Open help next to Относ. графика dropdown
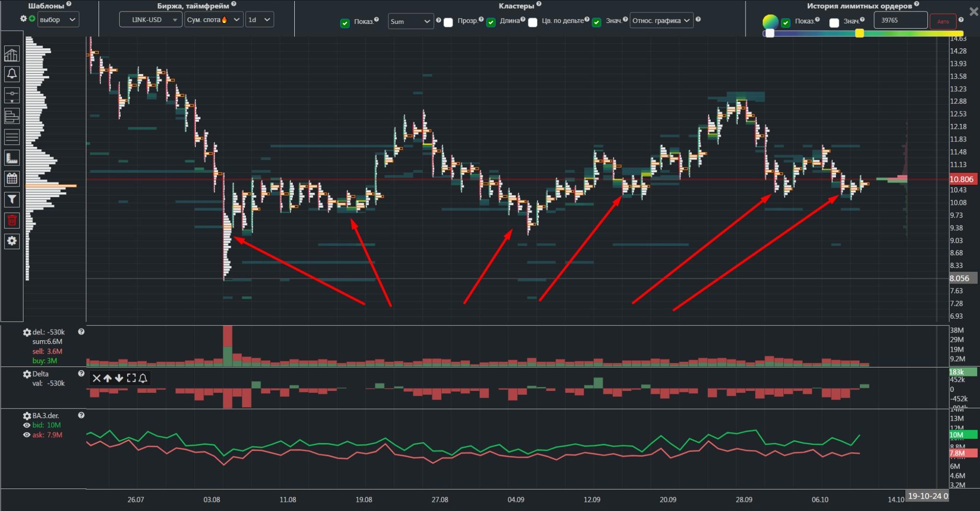This screenshot has height=511, width=980. click(x=698, y=20)
